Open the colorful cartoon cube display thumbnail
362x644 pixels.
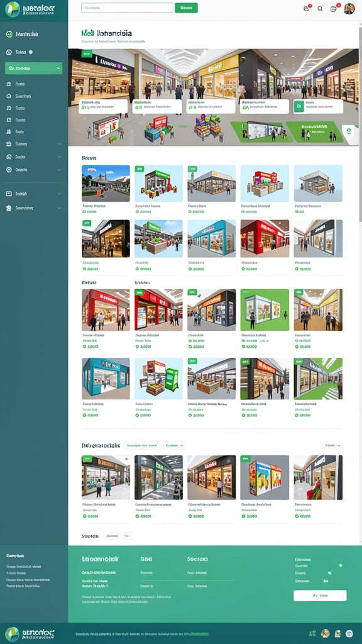tap(265, 477)
